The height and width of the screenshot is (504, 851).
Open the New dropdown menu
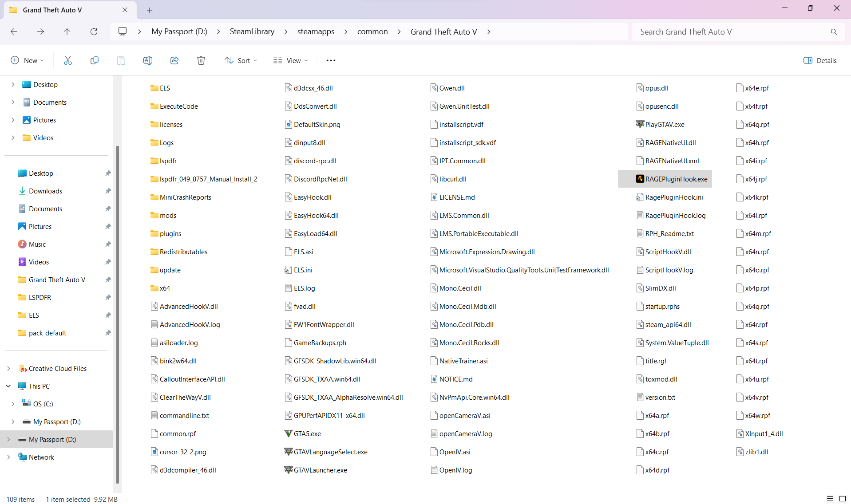tap(27, 60)
